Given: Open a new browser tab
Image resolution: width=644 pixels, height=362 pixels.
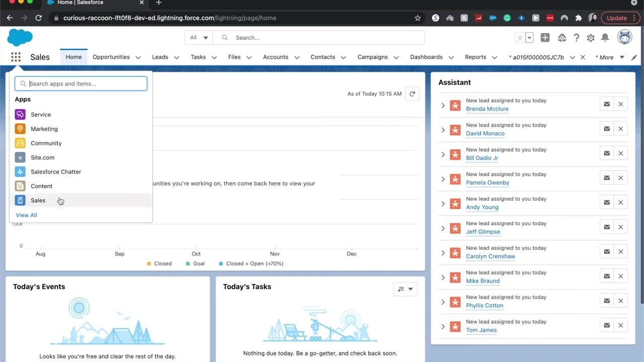Looking at the screenshot, I should [x=158, y=3].
